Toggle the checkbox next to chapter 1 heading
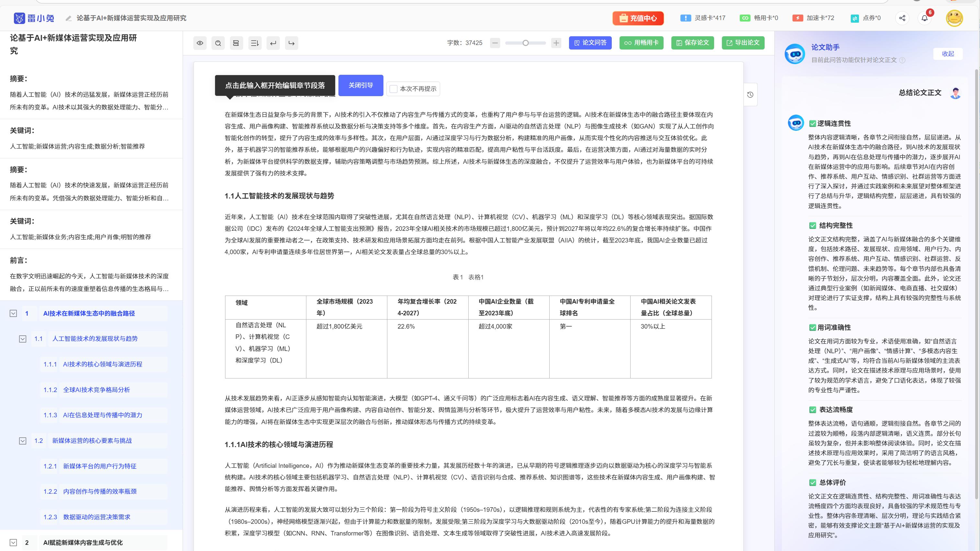The height and width of the screenshot is (551, 980). pyautogui.click(x=13, y=313)
